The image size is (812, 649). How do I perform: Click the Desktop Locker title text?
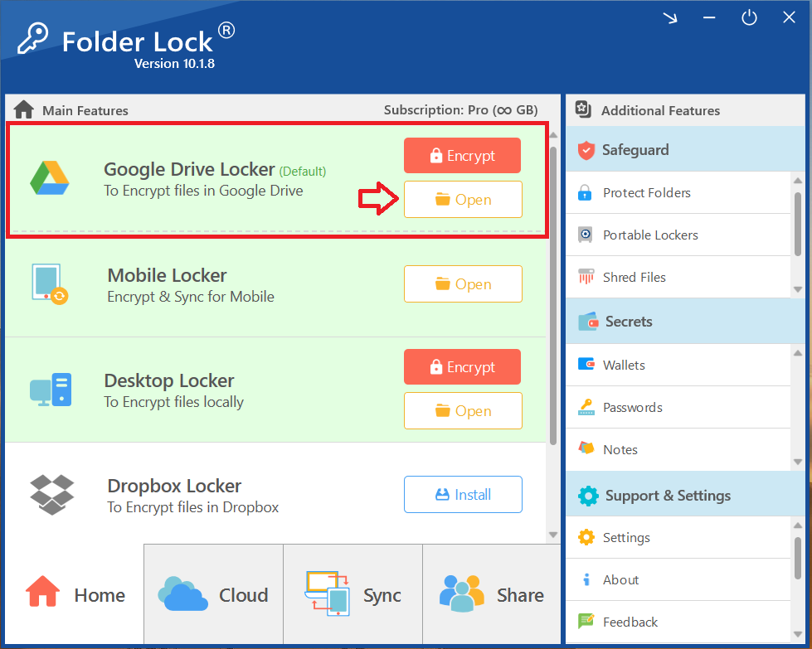coord(169,380)
